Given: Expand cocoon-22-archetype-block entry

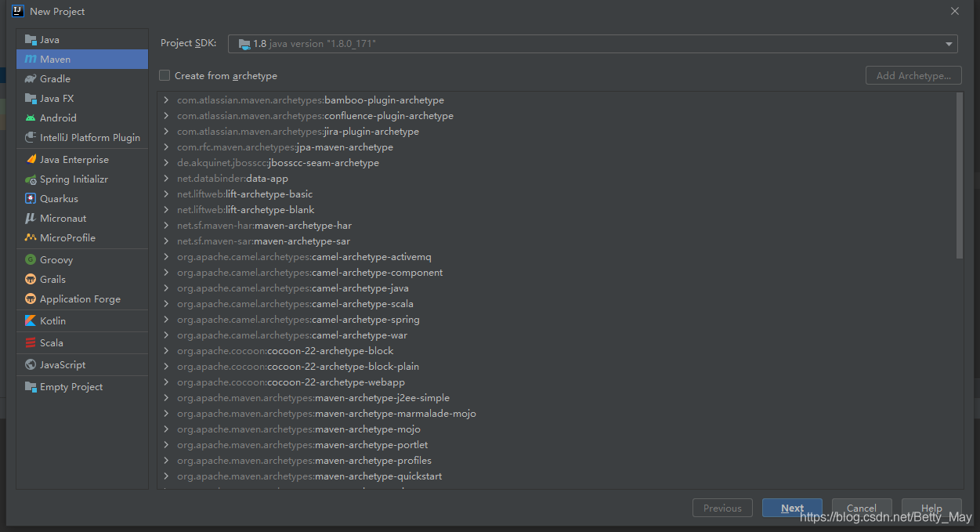Looking at the screenshot, I should pyautogui.click(x=166, y=351).
